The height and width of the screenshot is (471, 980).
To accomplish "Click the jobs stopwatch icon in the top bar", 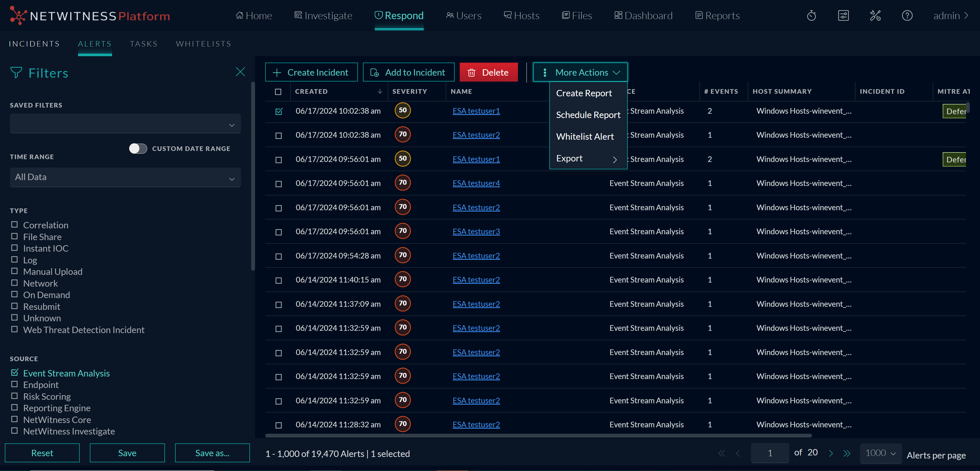I will 812,16.
